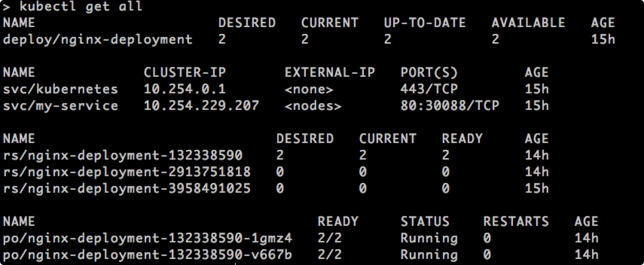Click the <nodes> external IP value
The height and width of the screenshot is (265, 644).
[x=313, y=106]
